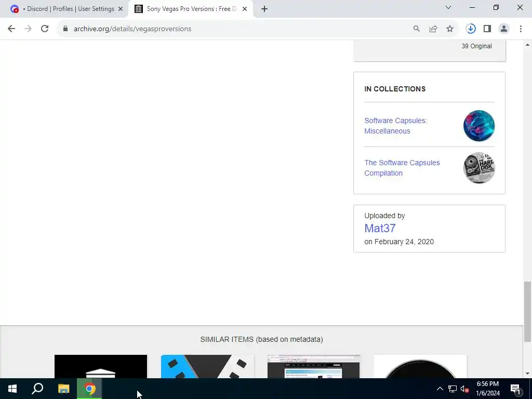Toggle Chrome side panel

pos(487,29)
